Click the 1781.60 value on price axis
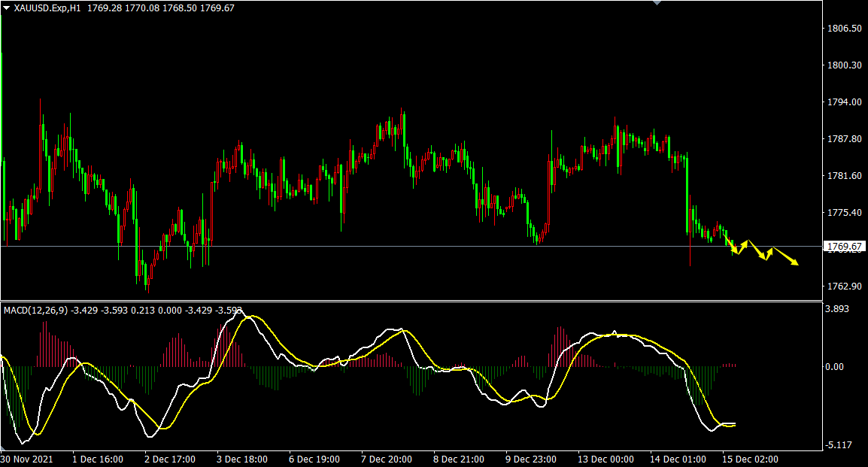 coord(843,176)
